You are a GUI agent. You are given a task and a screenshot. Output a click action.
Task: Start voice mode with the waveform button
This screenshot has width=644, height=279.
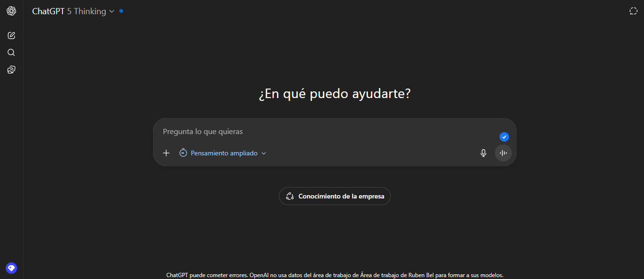click(503, 153)
